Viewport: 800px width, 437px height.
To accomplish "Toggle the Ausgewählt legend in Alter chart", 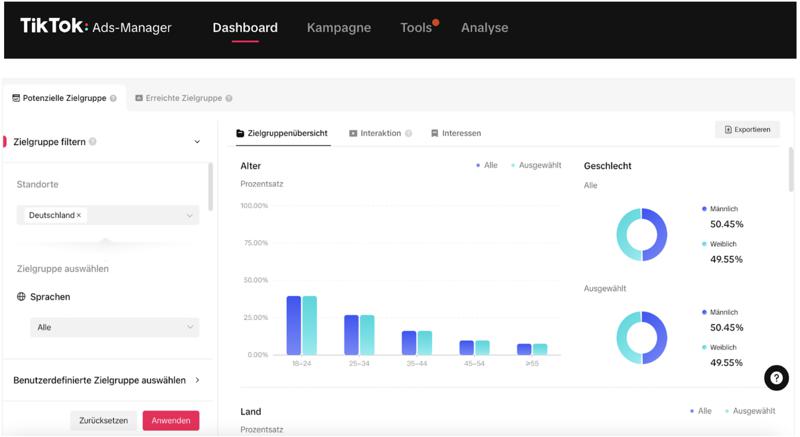I will [536, 165].
